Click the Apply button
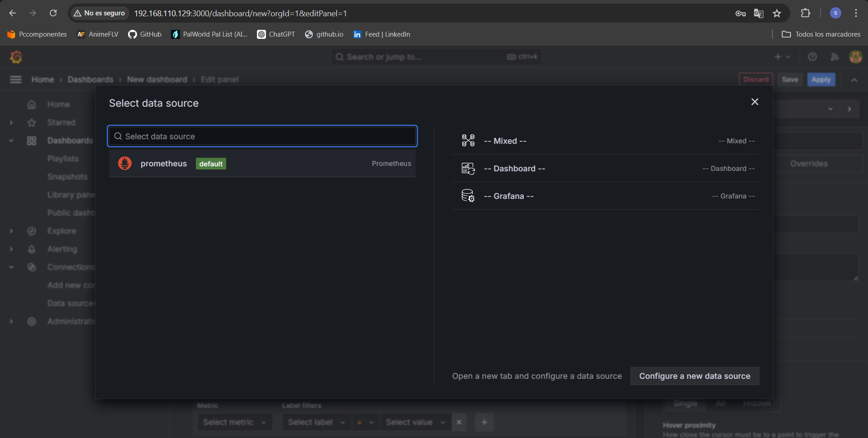The height and width of the screenshot is (438, 868). pos(821,80)
